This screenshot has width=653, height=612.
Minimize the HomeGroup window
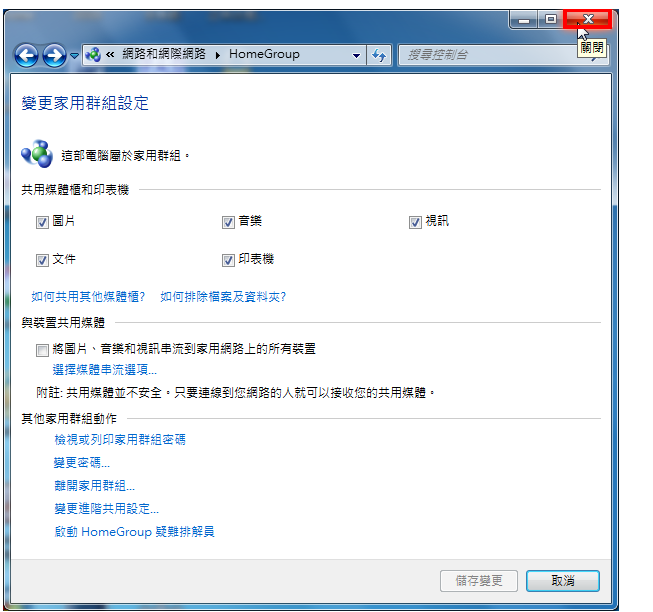point(524,20)
